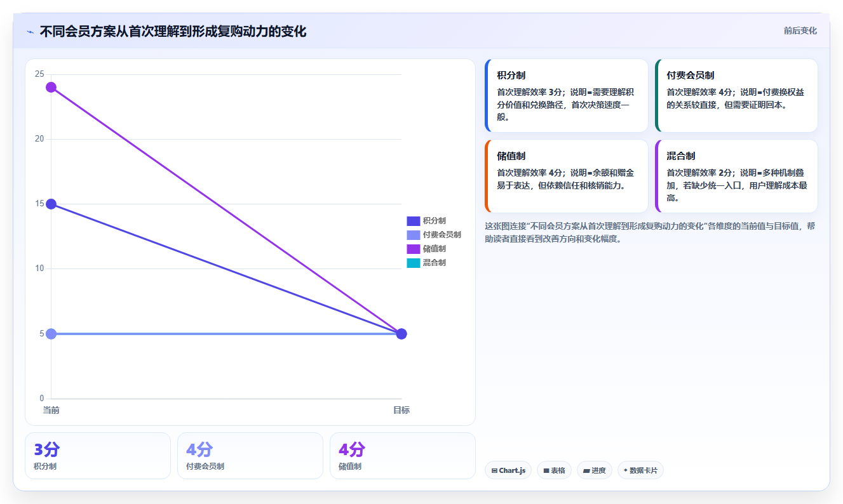Click the 前后变化 label in header
Screen dimensions: 843x504
point(800,30)
